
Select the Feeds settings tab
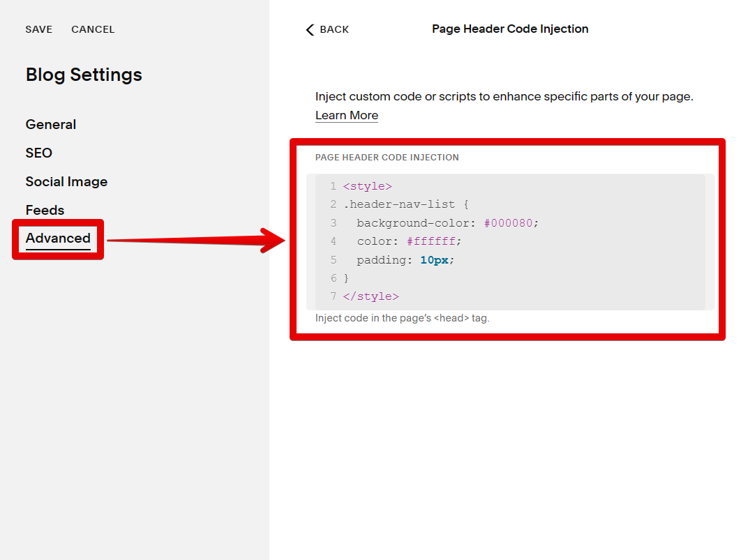[x=45, y=211]
